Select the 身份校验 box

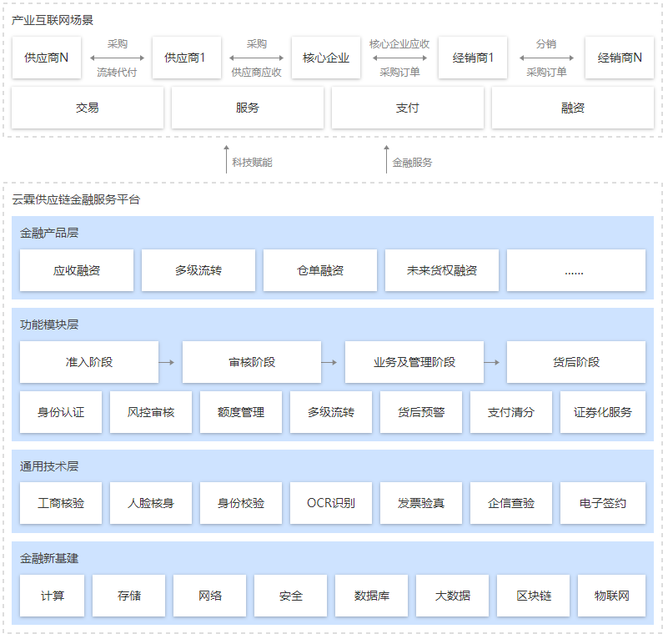(x=241, y=503)
